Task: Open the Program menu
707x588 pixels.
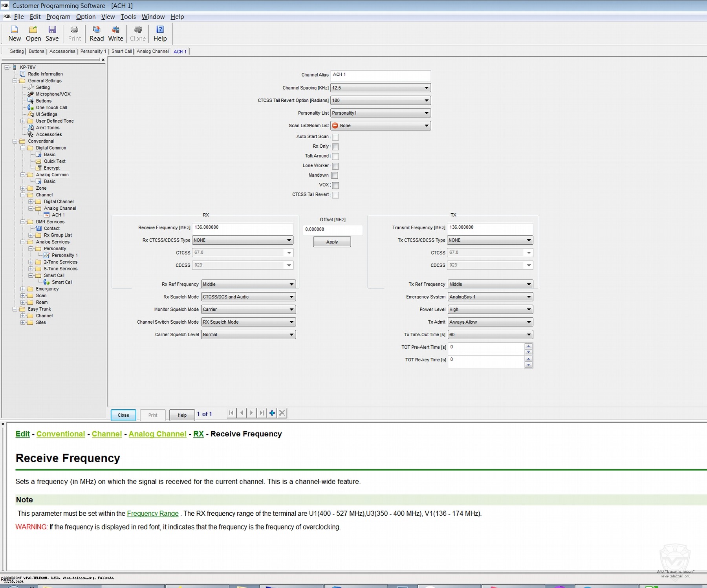Action: click(x=58, y=16)
